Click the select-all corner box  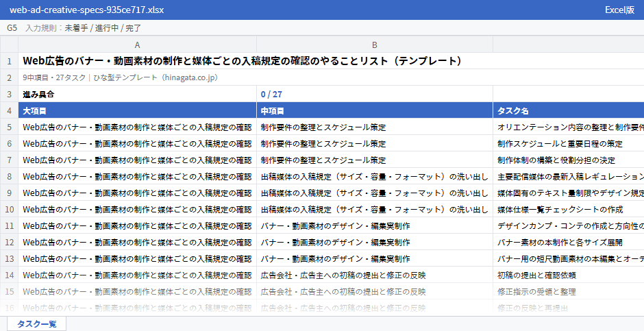(x=9, y=45)
